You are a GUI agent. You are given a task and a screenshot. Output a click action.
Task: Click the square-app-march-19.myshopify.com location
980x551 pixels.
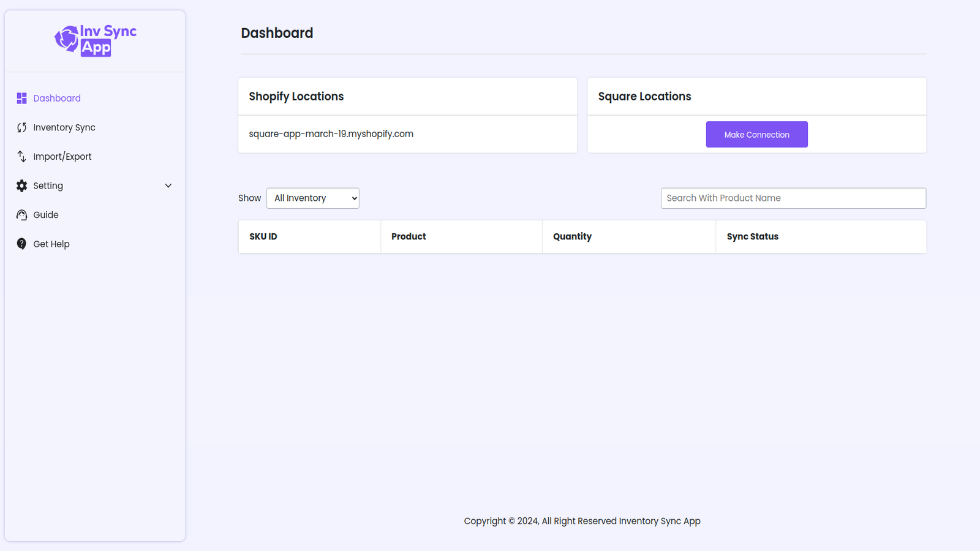pyautogui.click(x=331, y=134)
